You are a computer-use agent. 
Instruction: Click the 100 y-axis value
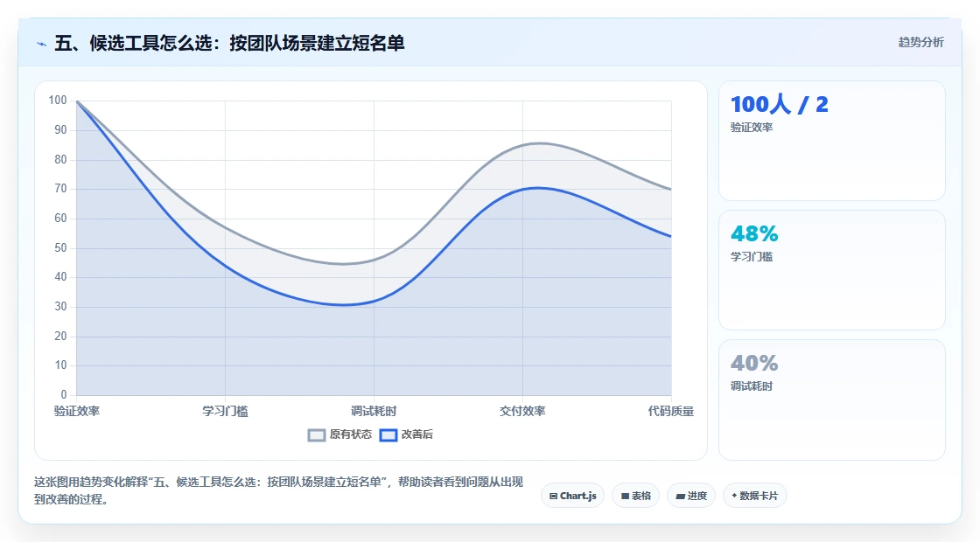58,101
